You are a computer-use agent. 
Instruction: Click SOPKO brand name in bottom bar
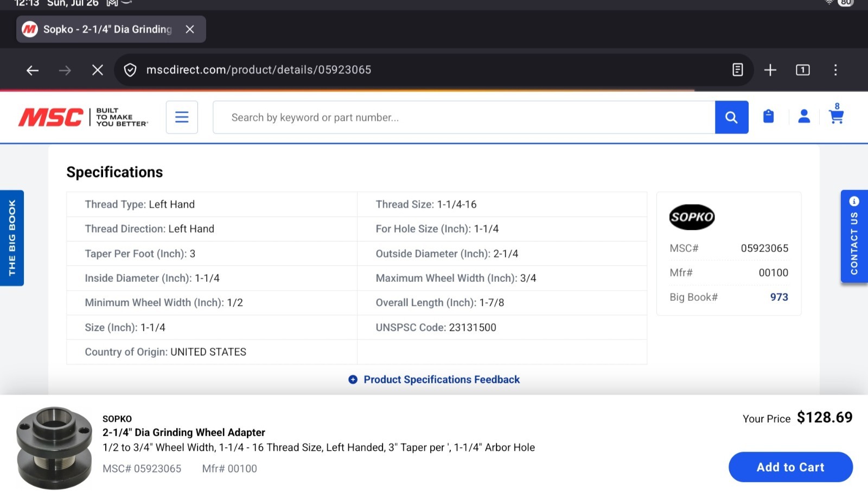click(x=117, y=419)
